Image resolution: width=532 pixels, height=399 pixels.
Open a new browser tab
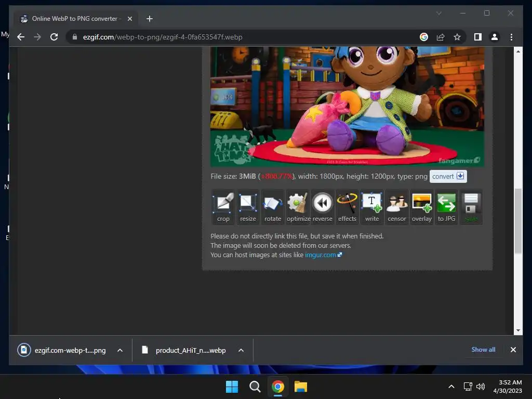(149, 19)
